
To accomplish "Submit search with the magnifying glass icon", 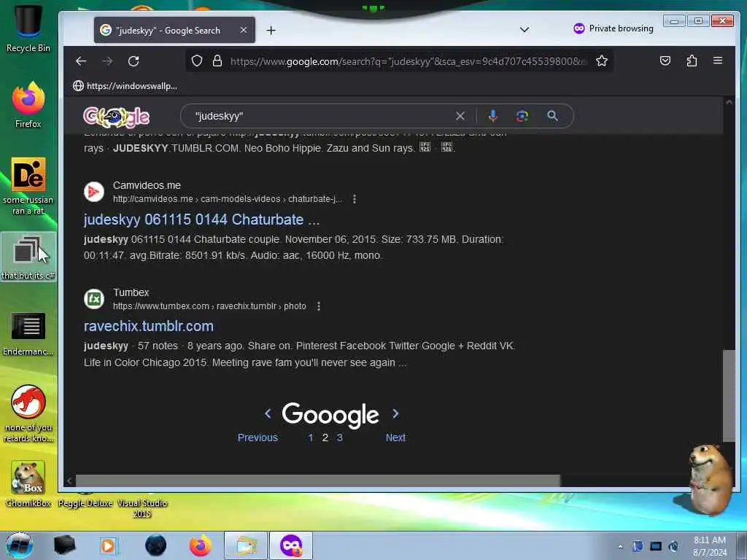I will 552,116.
